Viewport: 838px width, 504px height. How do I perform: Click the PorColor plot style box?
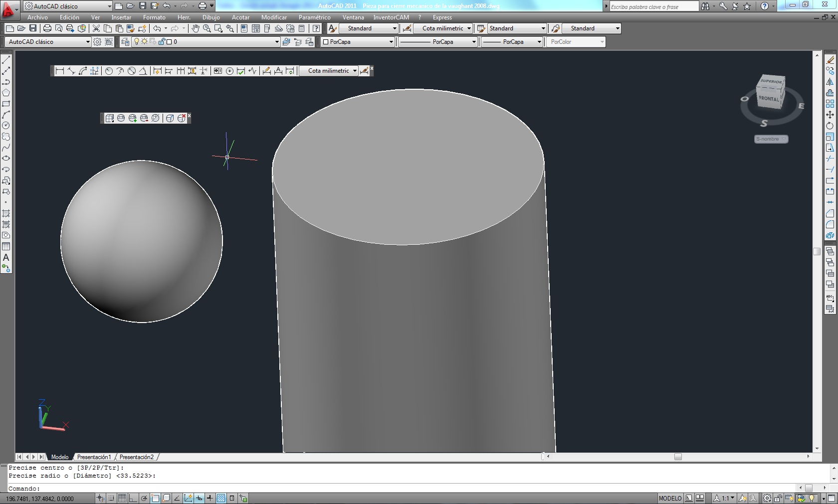[576, 42]
